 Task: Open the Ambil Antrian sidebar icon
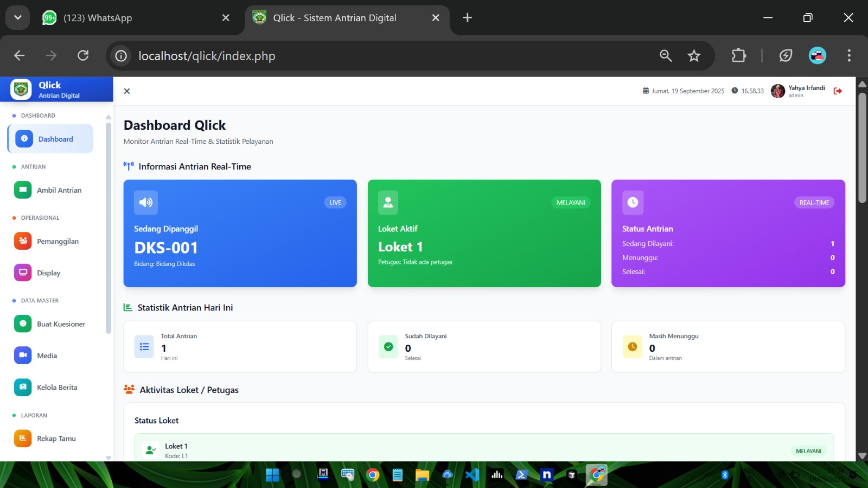coord(23,190)
